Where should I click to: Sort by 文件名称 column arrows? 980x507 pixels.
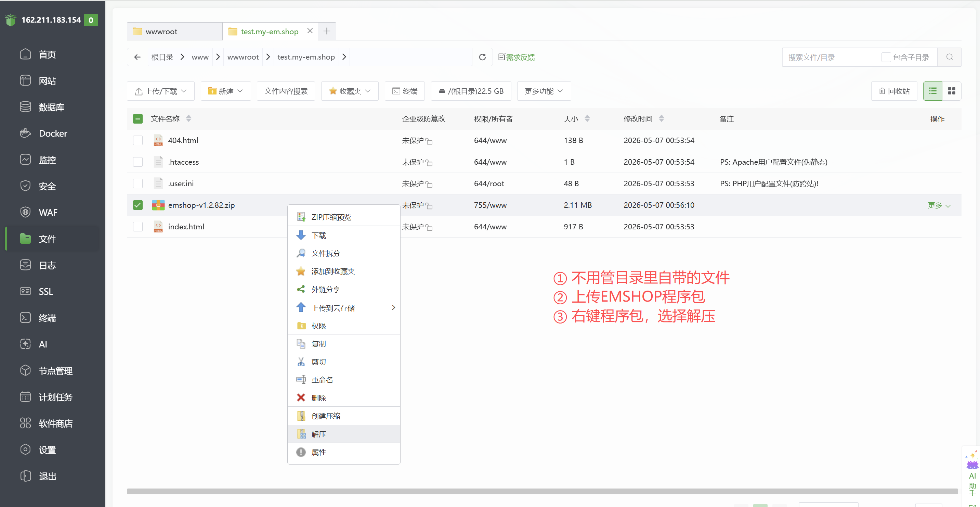[189, 118]
